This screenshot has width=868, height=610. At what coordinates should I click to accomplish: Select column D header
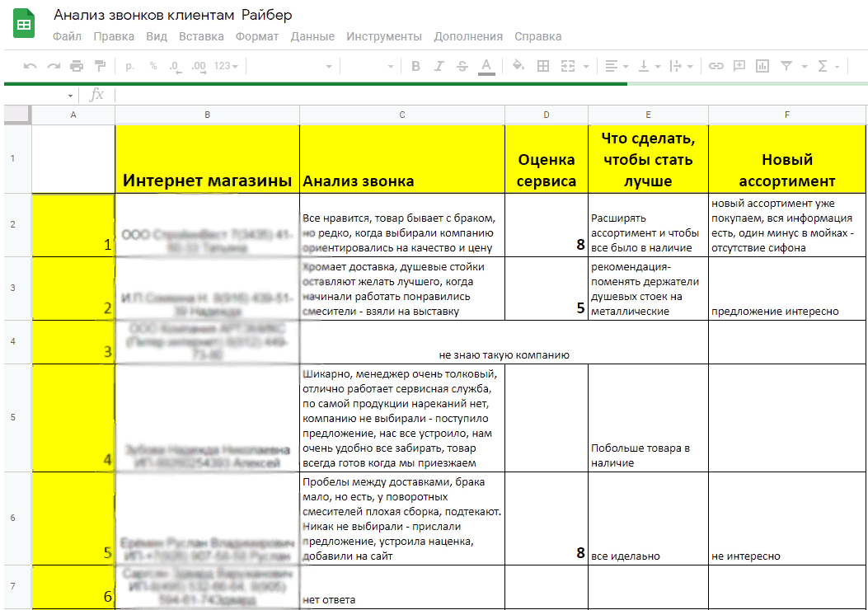point(547,115)
